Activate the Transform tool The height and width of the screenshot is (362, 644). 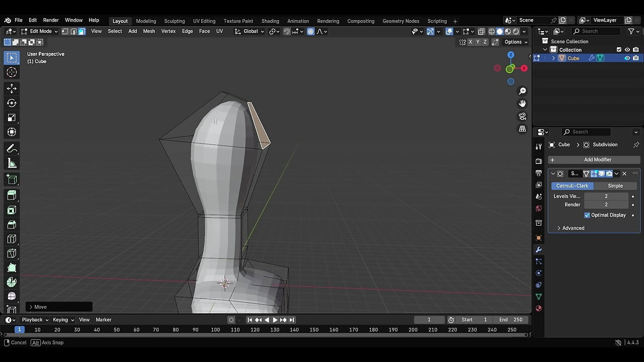12,132
